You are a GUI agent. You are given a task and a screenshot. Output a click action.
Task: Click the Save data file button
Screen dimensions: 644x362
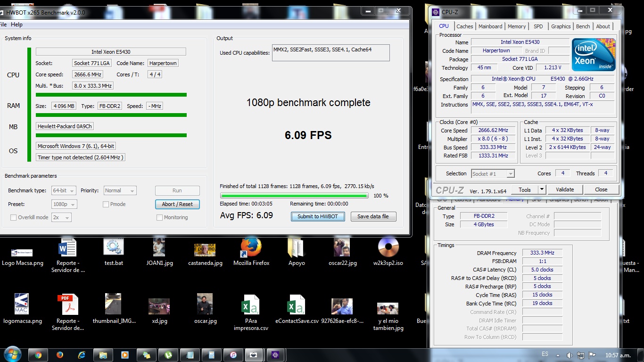point(373,216)
